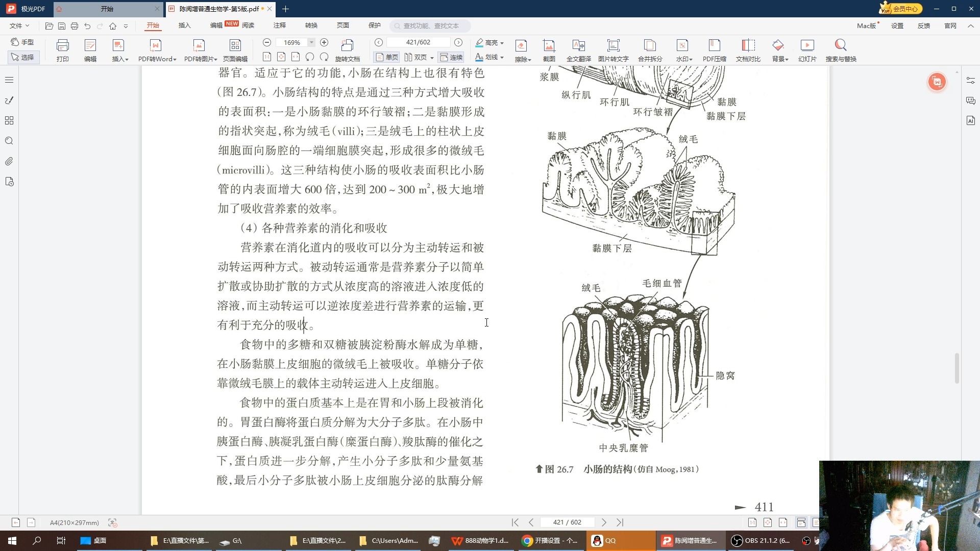Switch to the 转换 convert ribbon tab
This screenshot has height=551, width=980.
[x=311, y=26]
